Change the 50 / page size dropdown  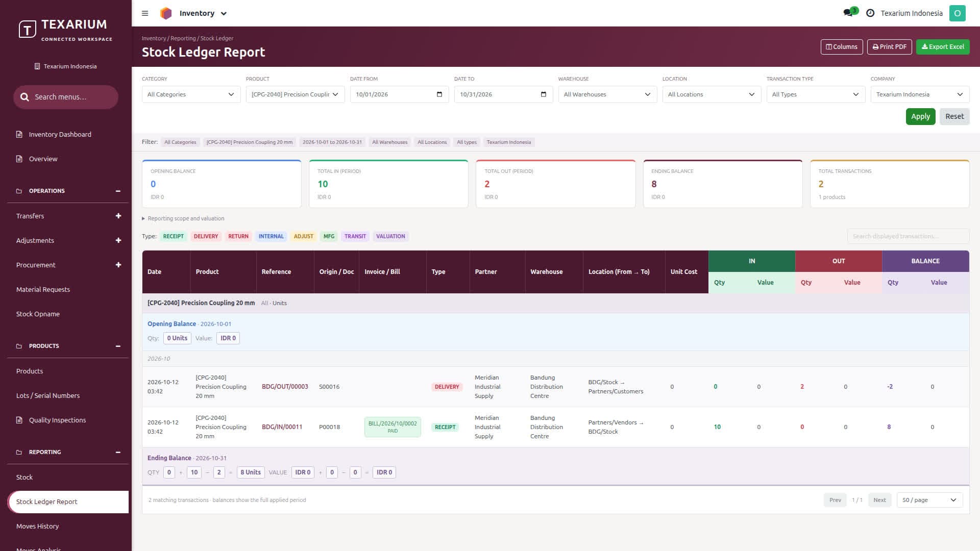click(929, 500)
